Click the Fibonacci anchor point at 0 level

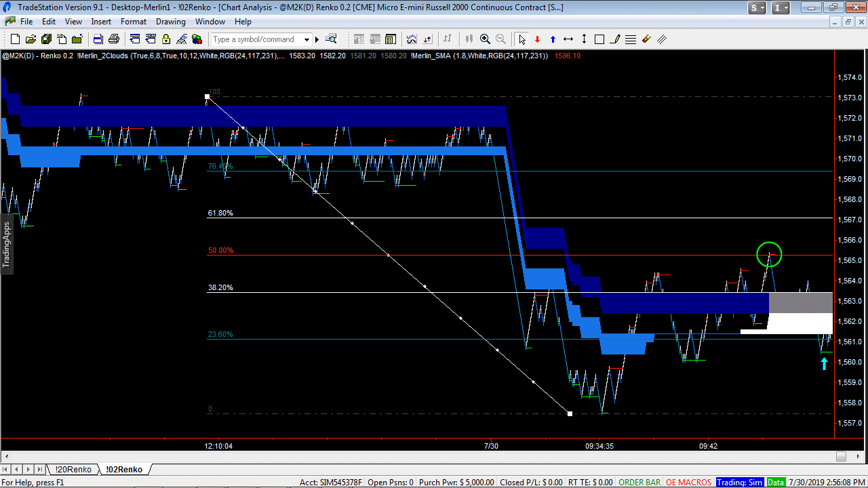[x=570, y=413]
